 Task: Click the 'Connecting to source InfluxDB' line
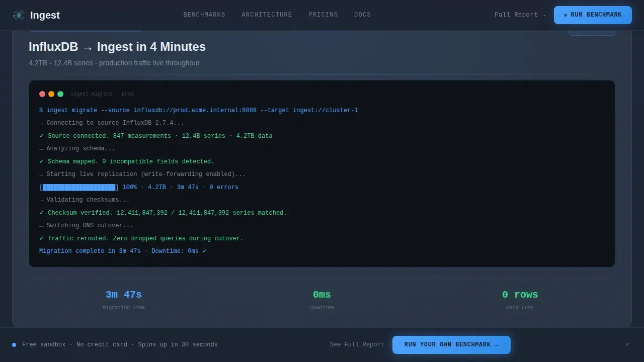(112, 123)
